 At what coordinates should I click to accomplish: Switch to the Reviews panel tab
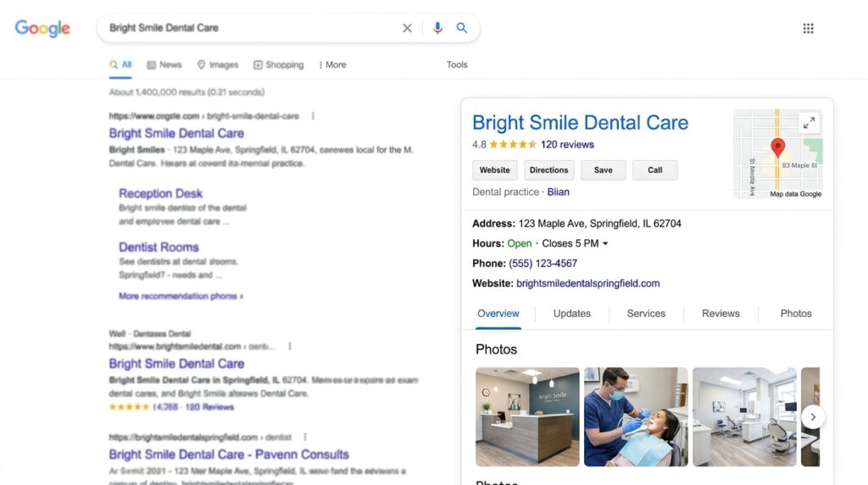[x=721, y=314]
